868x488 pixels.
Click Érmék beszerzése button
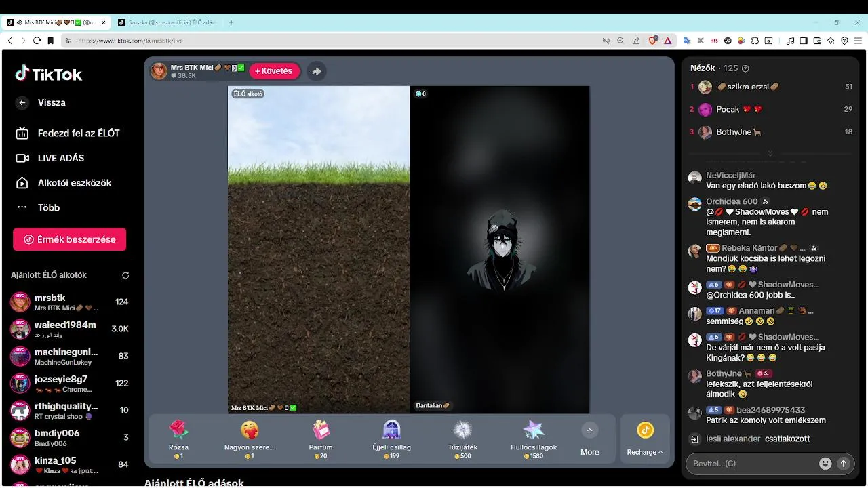(x=69, y=239)
